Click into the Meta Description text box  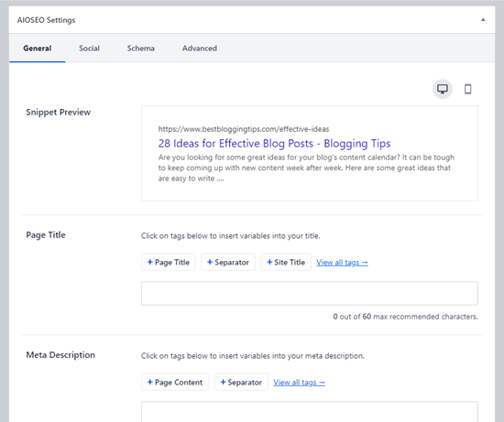coord(310,412)
